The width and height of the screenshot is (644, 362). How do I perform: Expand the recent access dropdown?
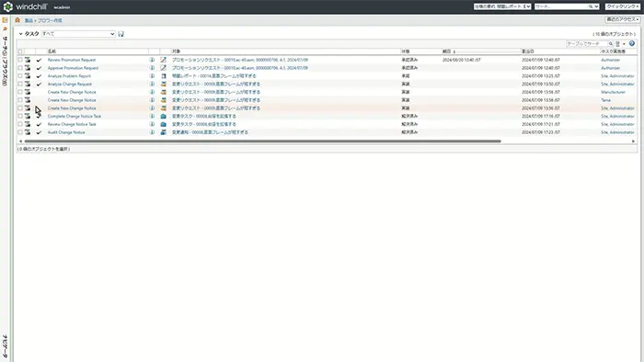click(623, 19)
